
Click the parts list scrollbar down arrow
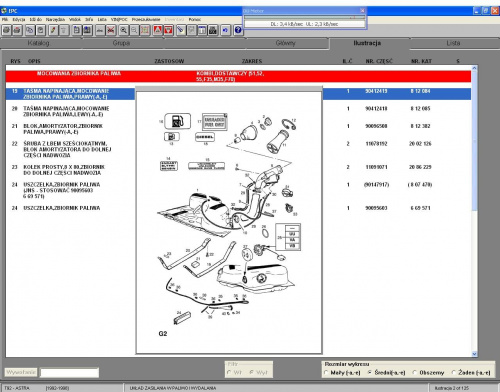point(474,354)
